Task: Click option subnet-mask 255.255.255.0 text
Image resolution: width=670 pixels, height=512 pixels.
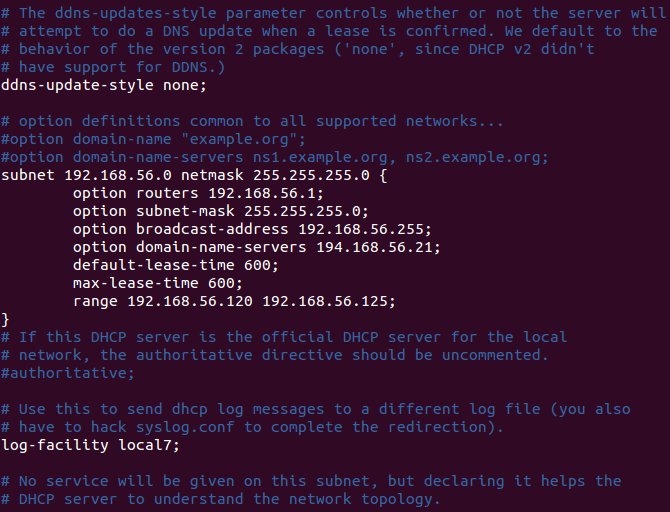Action: pos(220,211)
